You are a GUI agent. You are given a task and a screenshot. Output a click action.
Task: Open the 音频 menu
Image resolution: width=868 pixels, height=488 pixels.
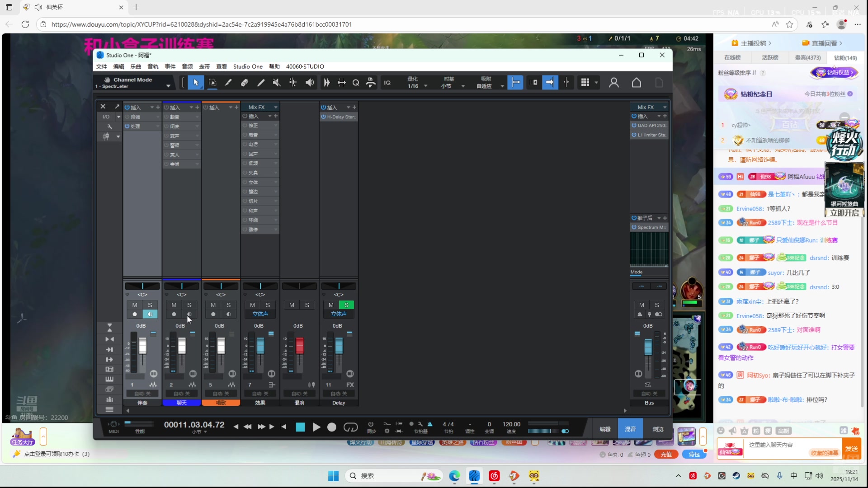coord(187,66)
